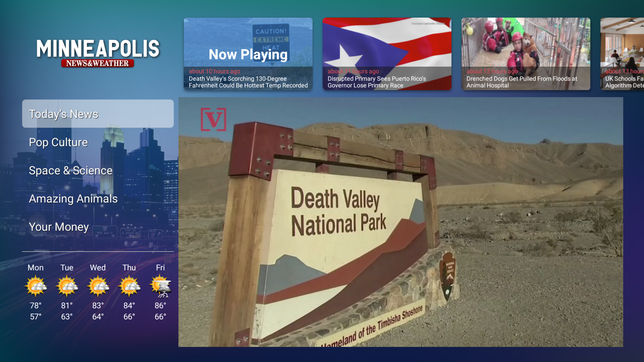Open the Space & Science category
The height and width of the screenshot is (362, 644).
[x=71, y=170]
